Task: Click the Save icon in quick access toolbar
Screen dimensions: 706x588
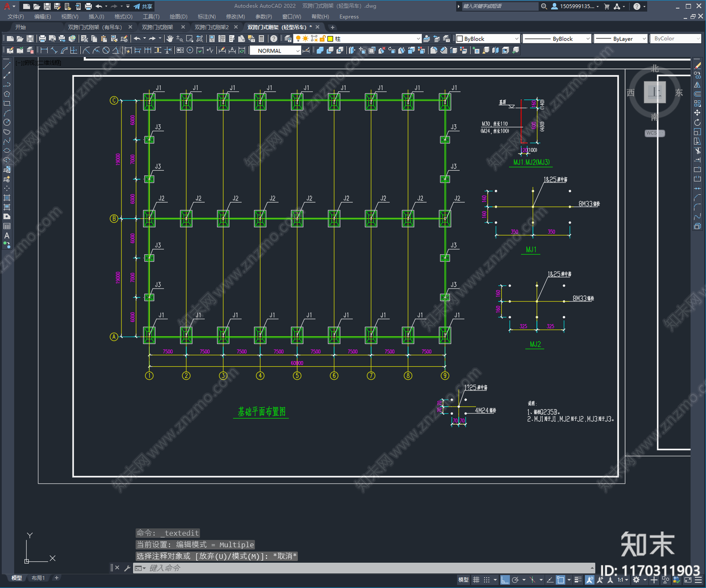Action: [x=47, y=6]
